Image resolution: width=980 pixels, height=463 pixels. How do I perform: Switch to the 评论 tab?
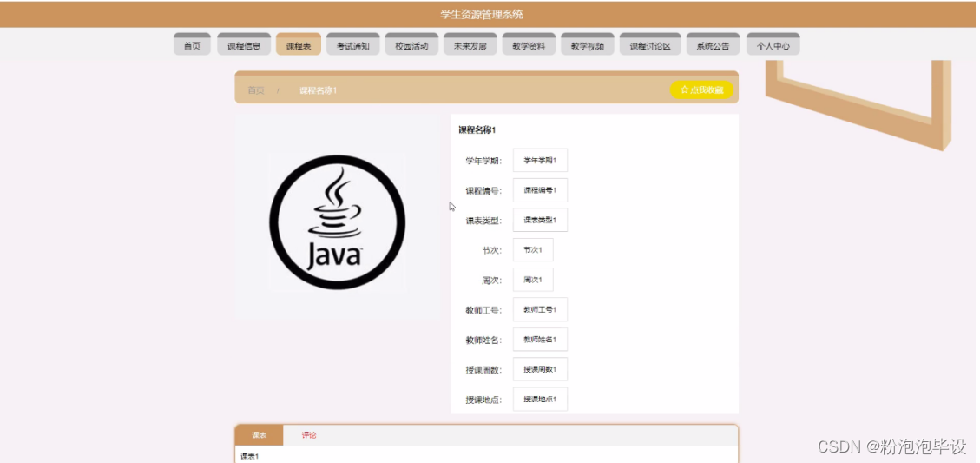click(x=309, y=435)
